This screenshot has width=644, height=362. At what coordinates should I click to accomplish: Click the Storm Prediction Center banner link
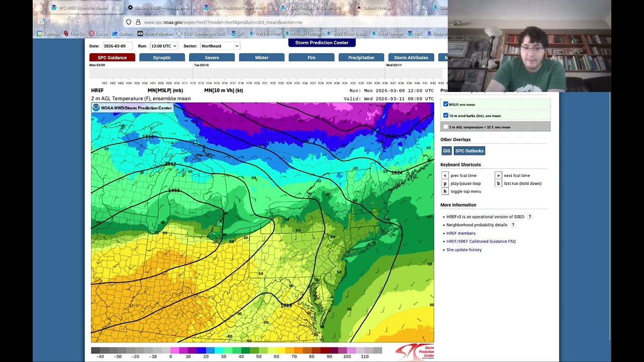321,43
